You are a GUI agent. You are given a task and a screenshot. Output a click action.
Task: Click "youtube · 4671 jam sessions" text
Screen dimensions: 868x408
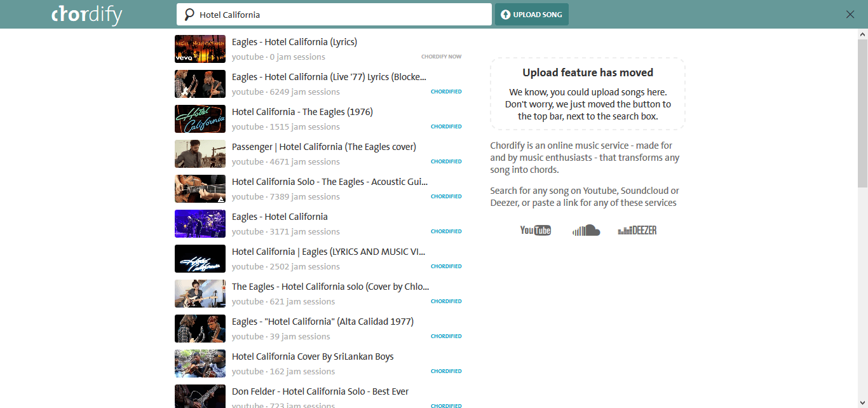[286, 161]
